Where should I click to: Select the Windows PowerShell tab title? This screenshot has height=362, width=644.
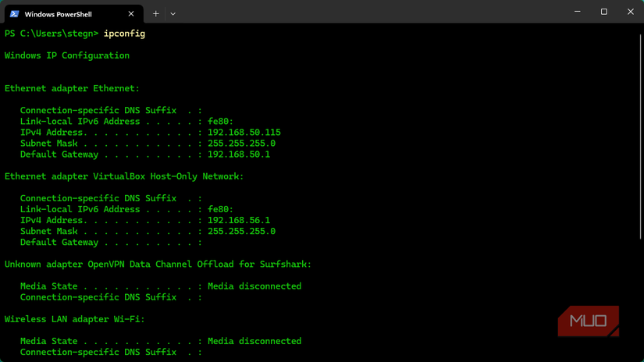click(x=58, y=14)
